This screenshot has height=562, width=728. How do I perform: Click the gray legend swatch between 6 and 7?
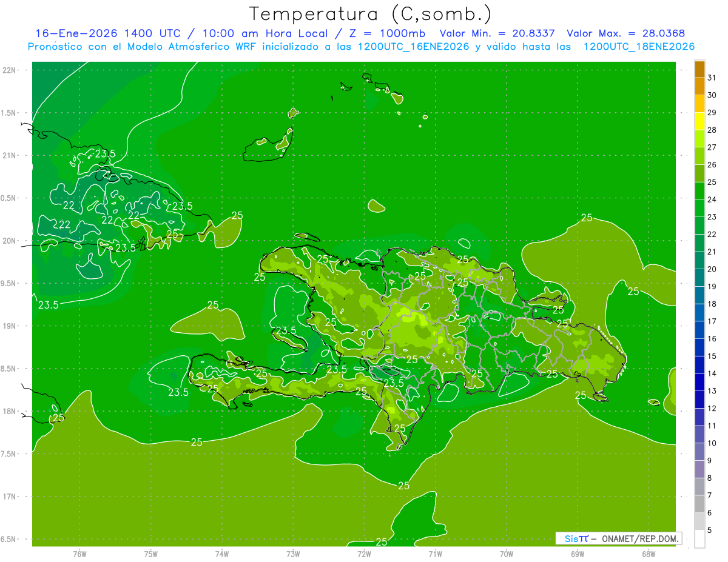pyautogui.click(x=699, y=504)
